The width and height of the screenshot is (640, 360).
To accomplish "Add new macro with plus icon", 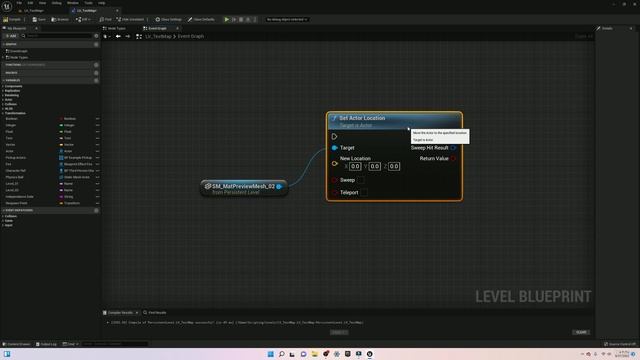I will click(96, 73).
